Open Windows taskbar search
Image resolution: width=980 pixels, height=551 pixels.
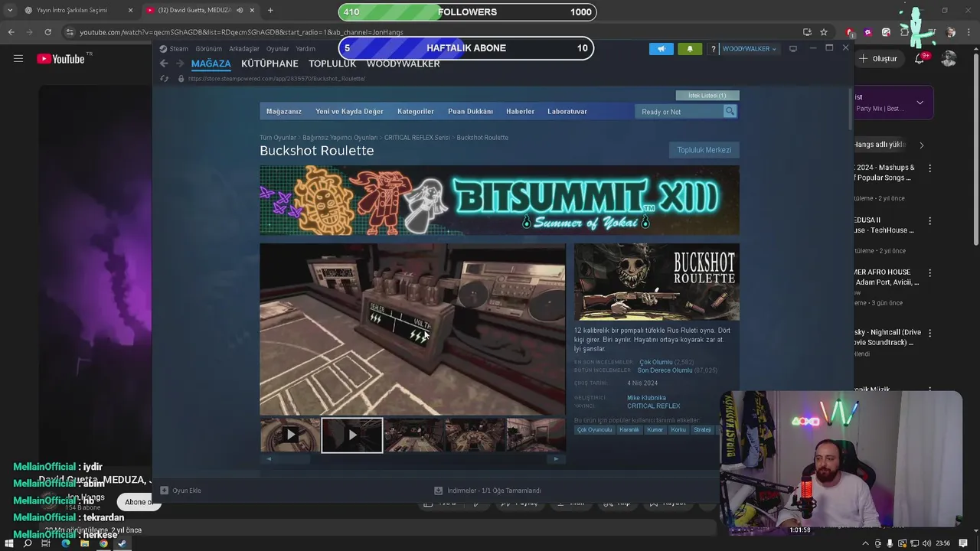click(28, 543)
